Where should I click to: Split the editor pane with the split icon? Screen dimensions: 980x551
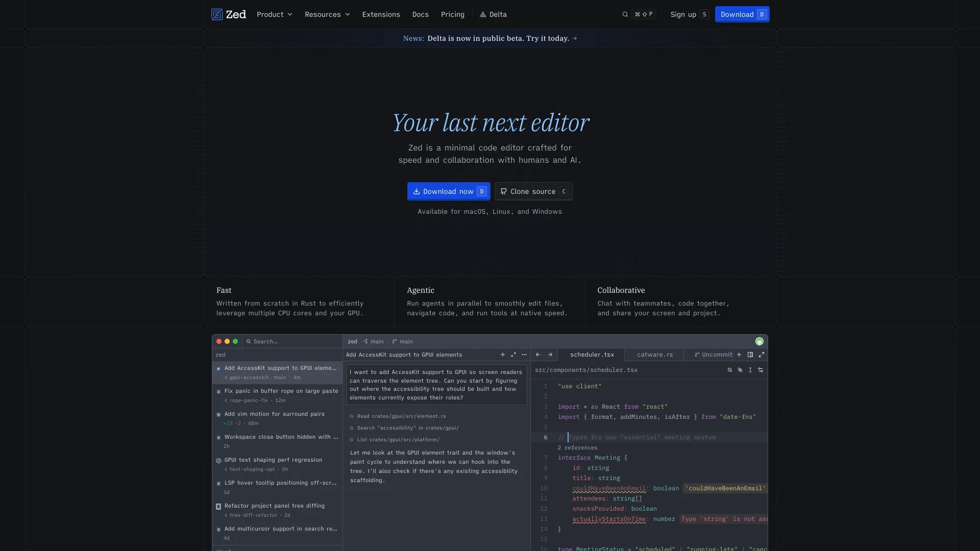pos(750,355)
